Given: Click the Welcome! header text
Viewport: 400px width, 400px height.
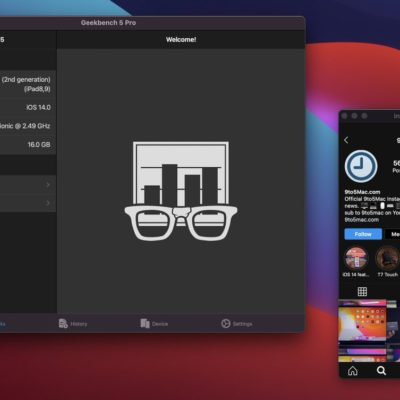Looking at the screenshot, I should [181, 39].
